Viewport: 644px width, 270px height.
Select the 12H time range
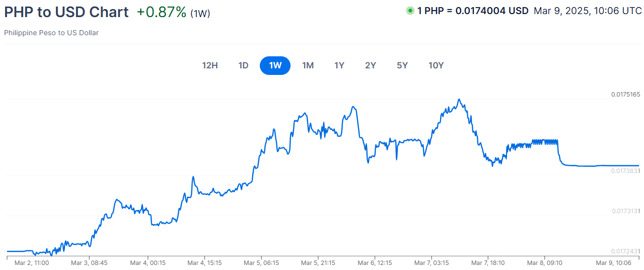[x=209, y=65]
